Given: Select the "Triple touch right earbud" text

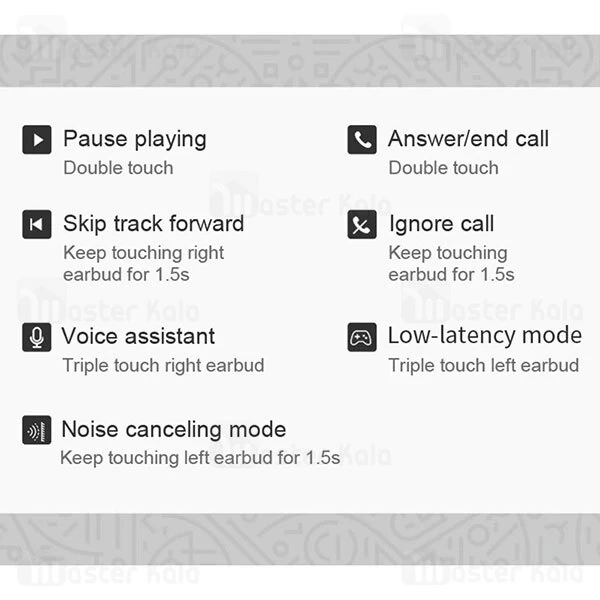Looking at the screenshot, I should click(x=163, y=365).
